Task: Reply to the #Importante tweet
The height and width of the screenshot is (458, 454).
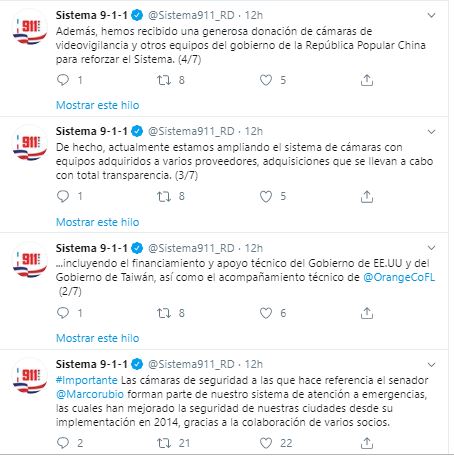Action: [63, 443]
